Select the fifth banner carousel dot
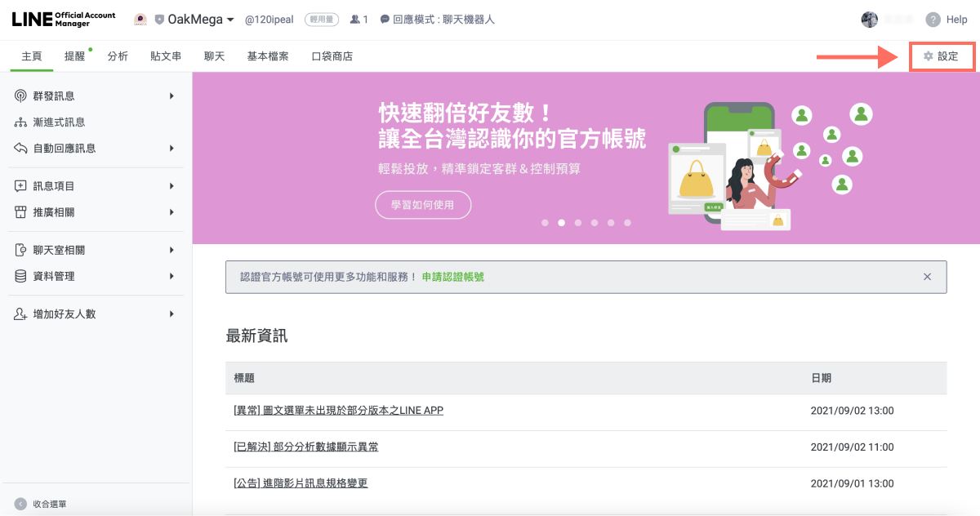Viewport: 980px width, 516px height. (611, 222)
